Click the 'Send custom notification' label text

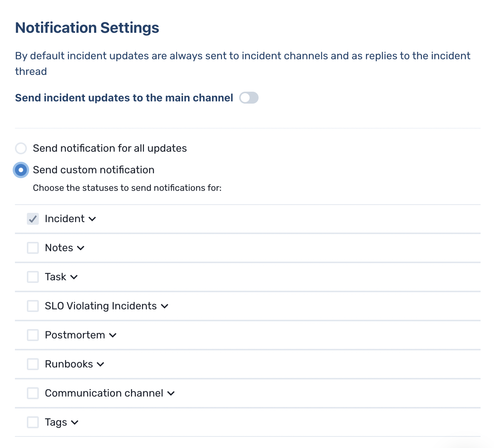[94, 170]
